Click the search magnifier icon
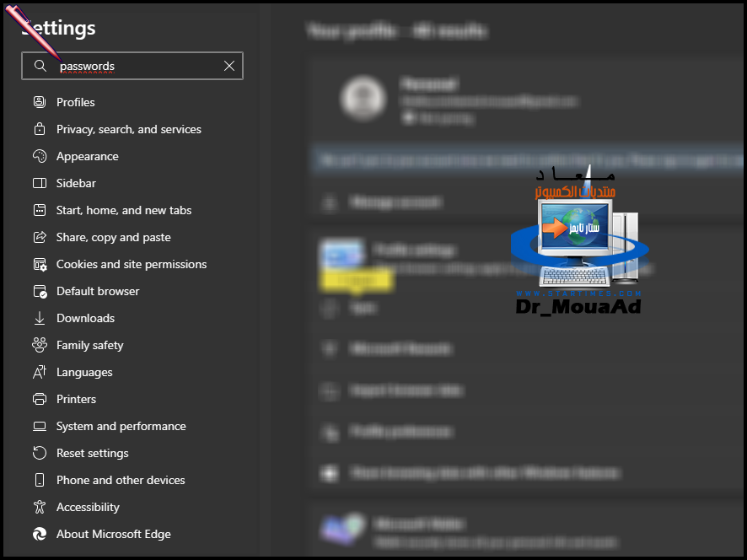The image size is (747, 560). (40, 66)
